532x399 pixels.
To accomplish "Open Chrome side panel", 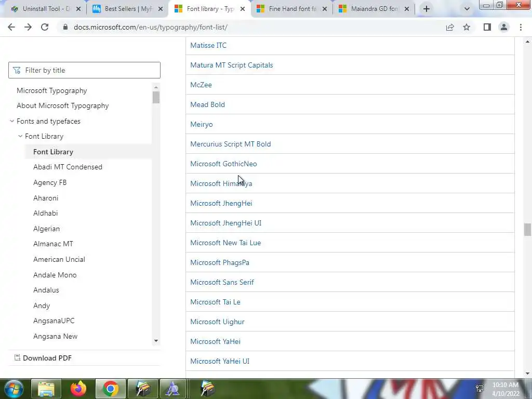I will pos(487,27).
